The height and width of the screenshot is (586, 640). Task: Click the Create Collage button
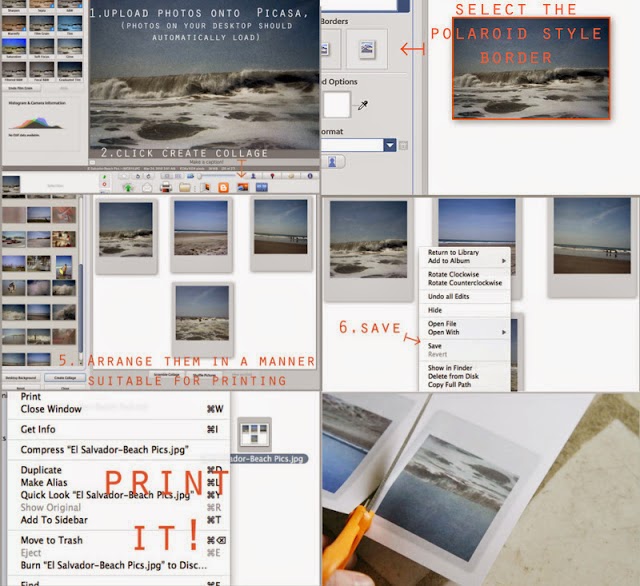point(65,378)
